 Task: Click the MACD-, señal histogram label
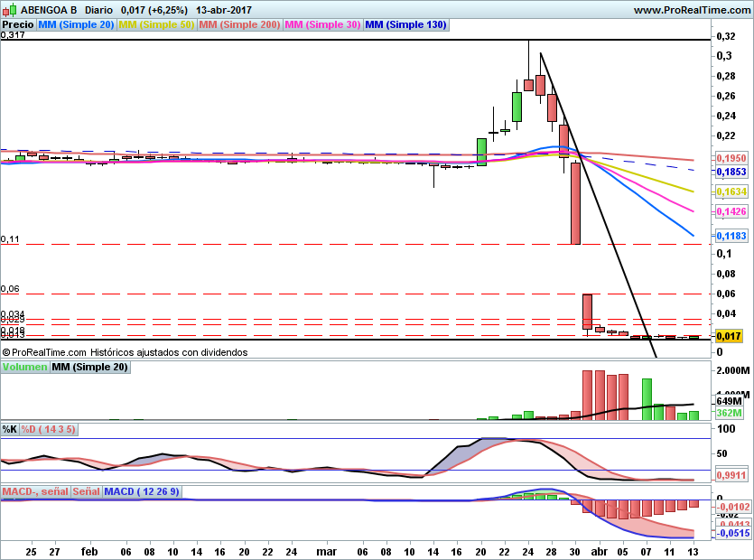[x=35, y=491]
